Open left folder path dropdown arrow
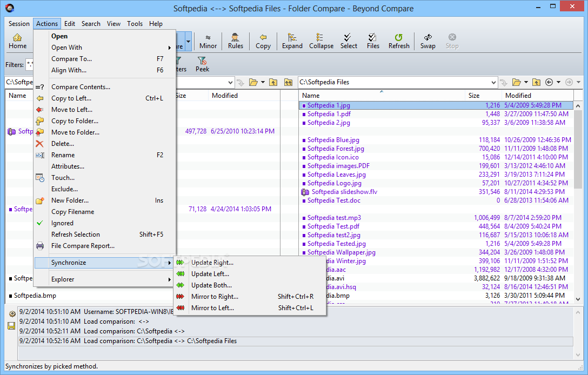Viewport: 588px width, 375px height. point(230,82)
